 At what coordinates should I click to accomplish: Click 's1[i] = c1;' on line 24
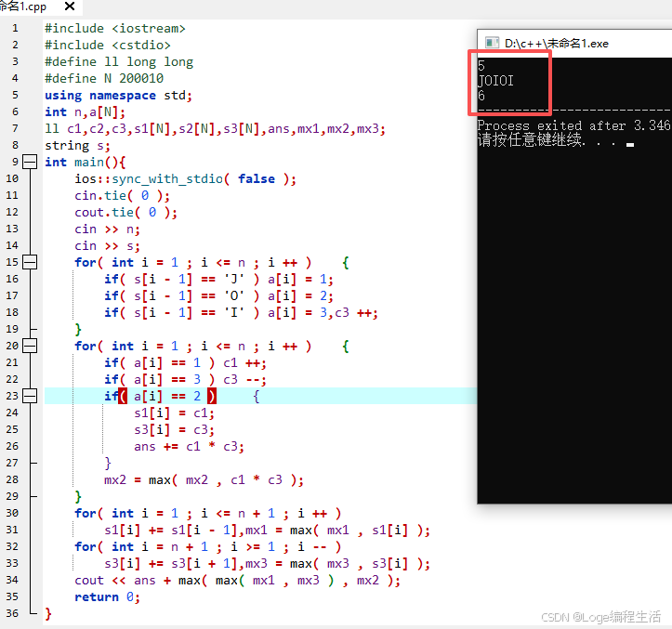pyautogui.click(x=174, y=413)
